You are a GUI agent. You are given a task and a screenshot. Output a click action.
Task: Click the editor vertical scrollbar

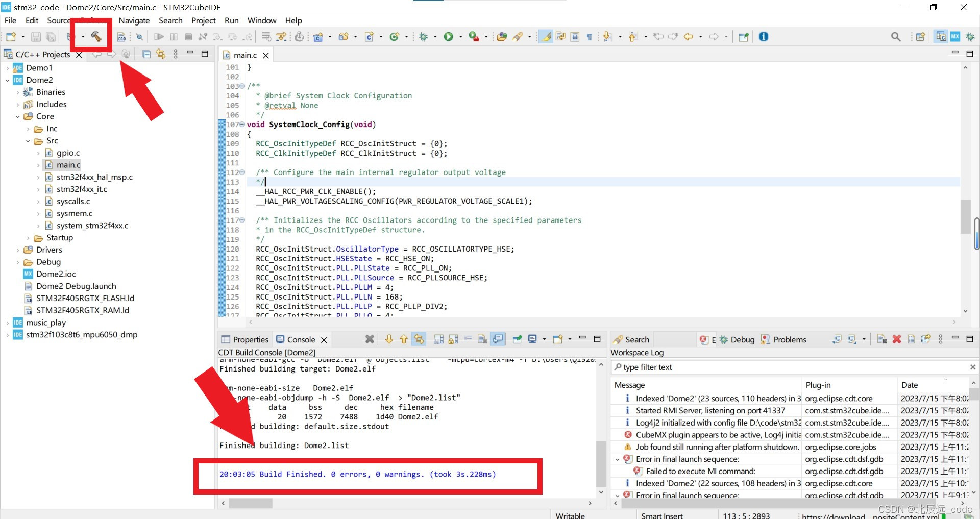click(x=965, y=189)
